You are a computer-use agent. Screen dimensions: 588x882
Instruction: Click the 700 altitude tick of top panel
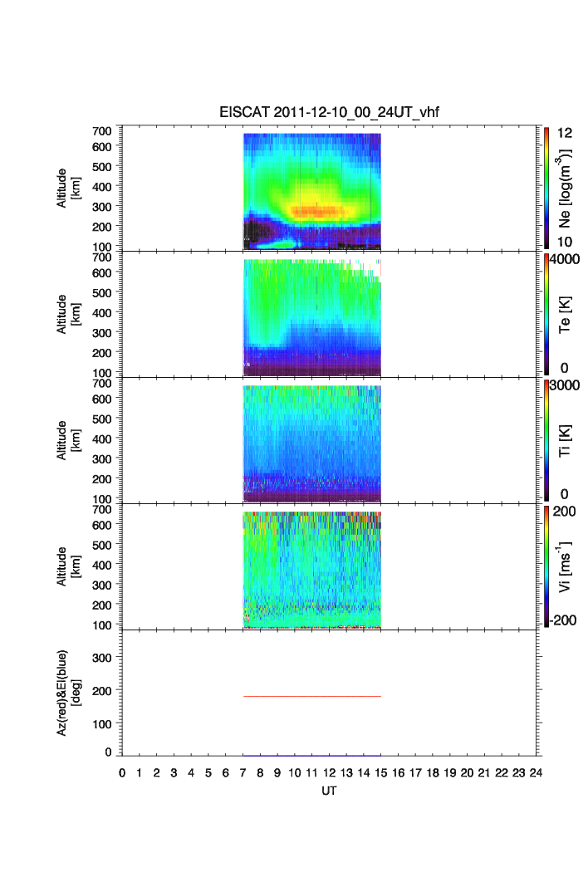coord(102,131)
